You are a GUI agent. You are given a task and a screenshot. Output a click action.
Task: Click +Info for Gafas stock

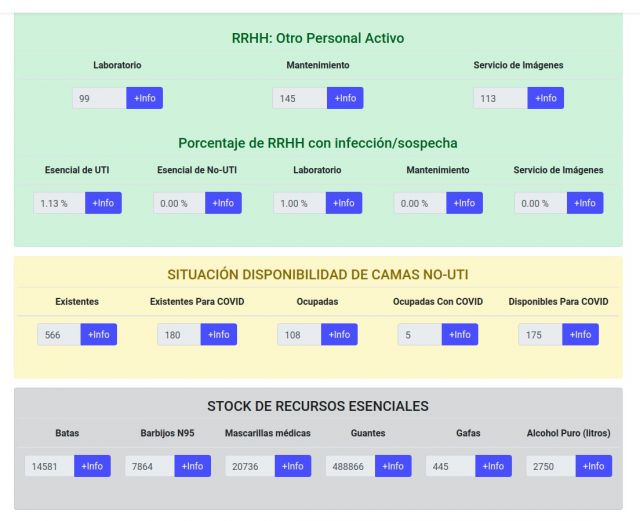click(493, 466)
